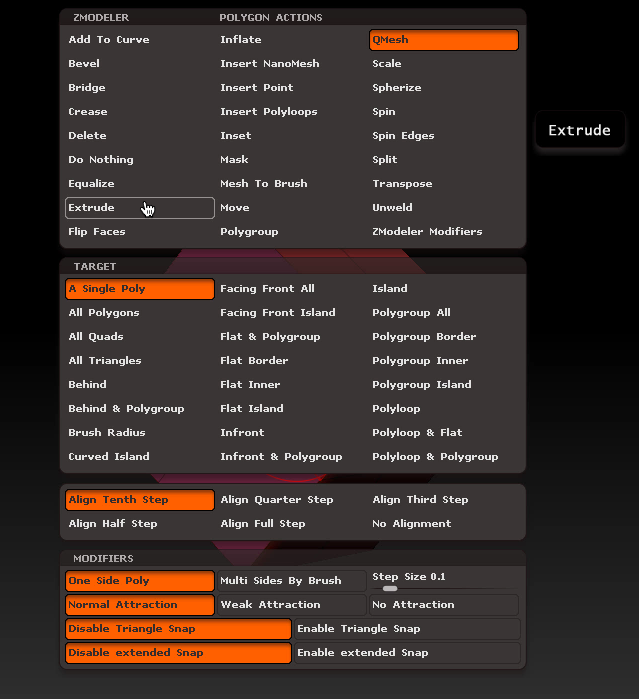This screenshot has height=699, width=639.
Task: Set target to All Quads
Action: [140, 337]
